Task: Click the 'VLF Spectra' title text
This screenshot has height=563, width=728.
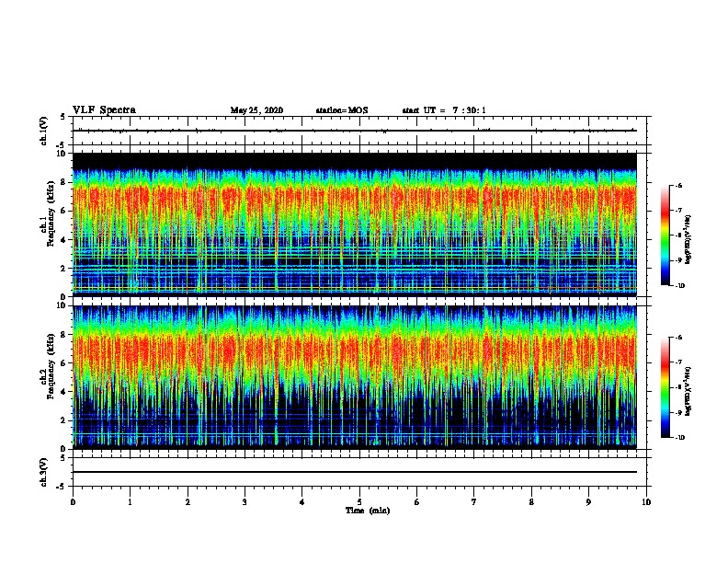Action: tap(104, 110)
